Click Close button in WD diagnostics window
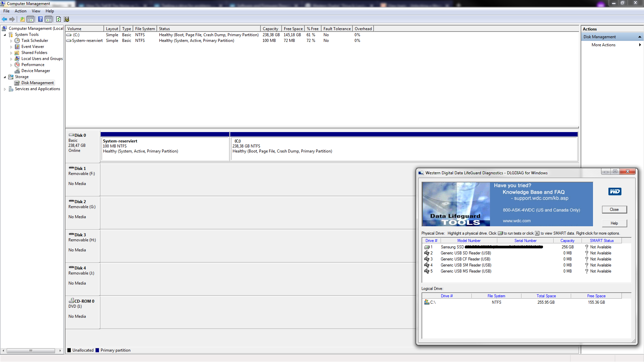This screenshot has height=362, width=644. [x=614, y=209]
